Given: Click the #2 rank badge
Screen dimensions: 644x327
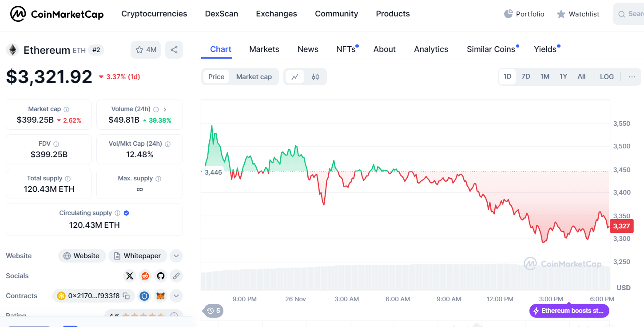Looking at the screenshot, I should [x=96, y=50].
